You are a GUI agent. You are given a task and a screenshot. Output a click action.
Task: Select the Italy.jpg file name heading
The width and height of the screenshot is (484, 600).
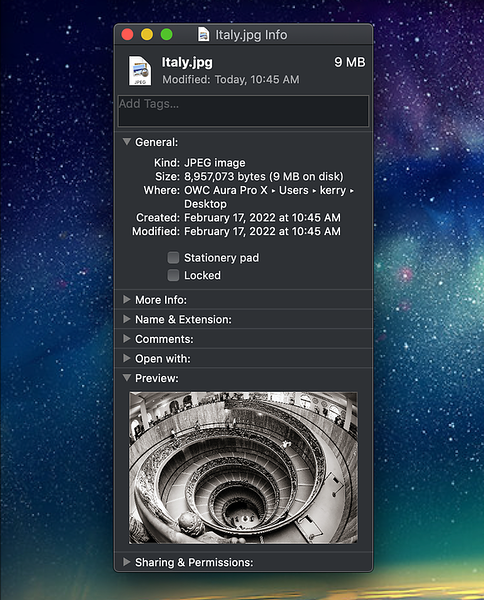187,62
